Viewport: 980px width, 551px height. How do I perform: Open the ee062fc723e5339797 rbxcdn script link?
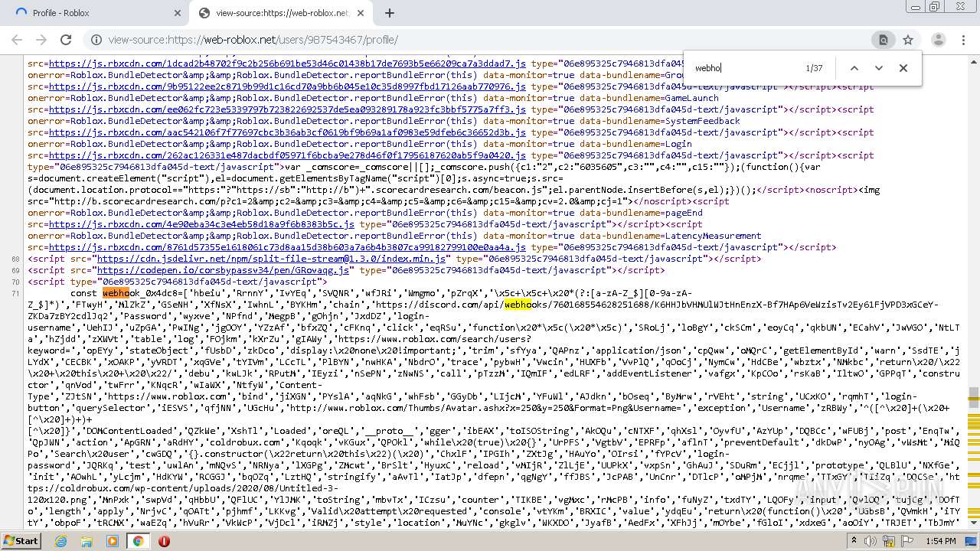point(287,109)
